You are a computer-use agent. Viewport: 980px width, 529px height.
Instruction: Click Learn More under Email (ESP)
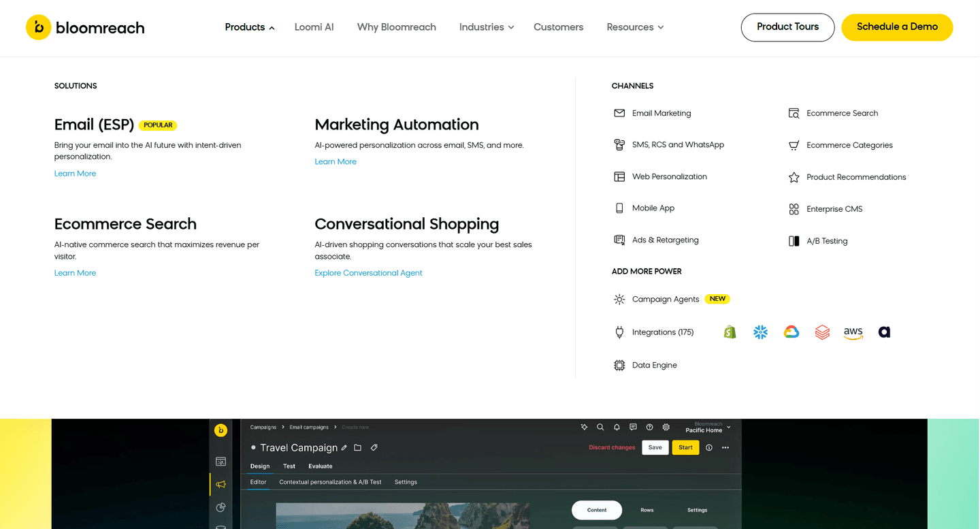tap(75, 174)
